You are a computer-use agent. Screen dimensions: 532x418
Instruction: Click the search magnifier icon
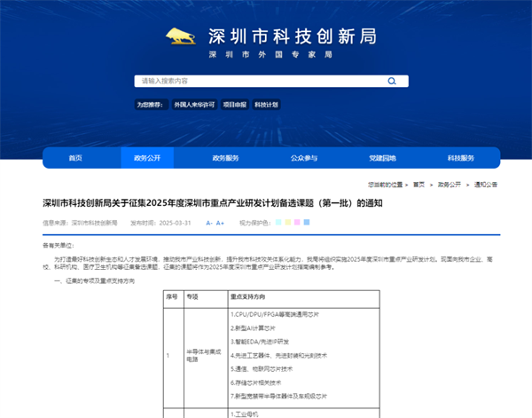(x=392, y=81)
